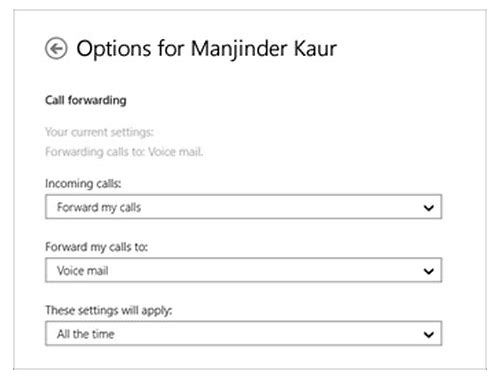Click the Your current settings text

point(99,132)
